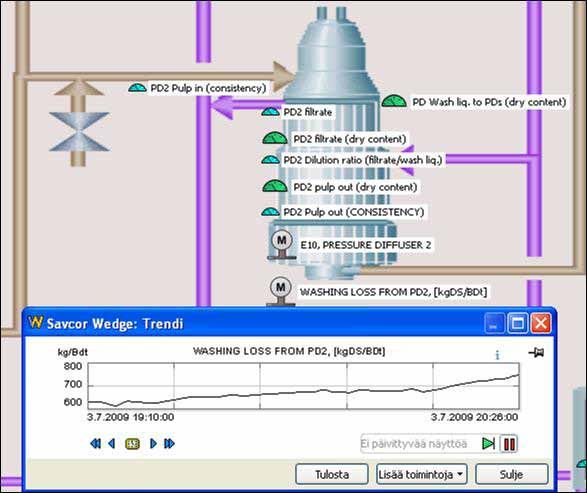587x493 pixels.
Task: Open E10 Pressure Diffuser 2 motor icon
Action: click(x=282, y=244)
